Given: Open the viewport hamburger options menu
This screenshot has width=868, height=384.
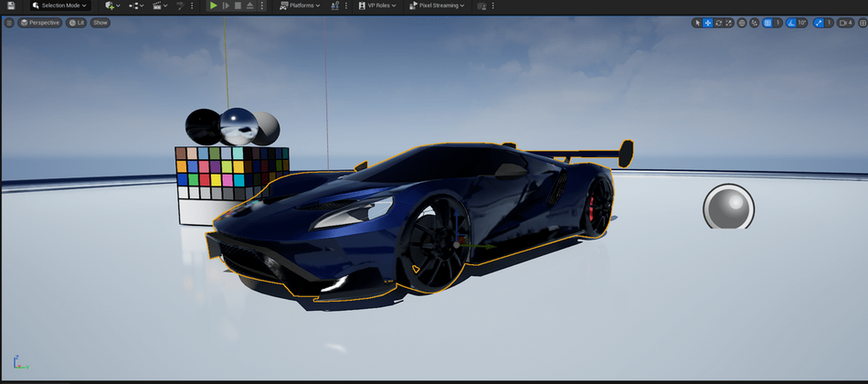Looking at the screenshot, I should click(9, 23).
